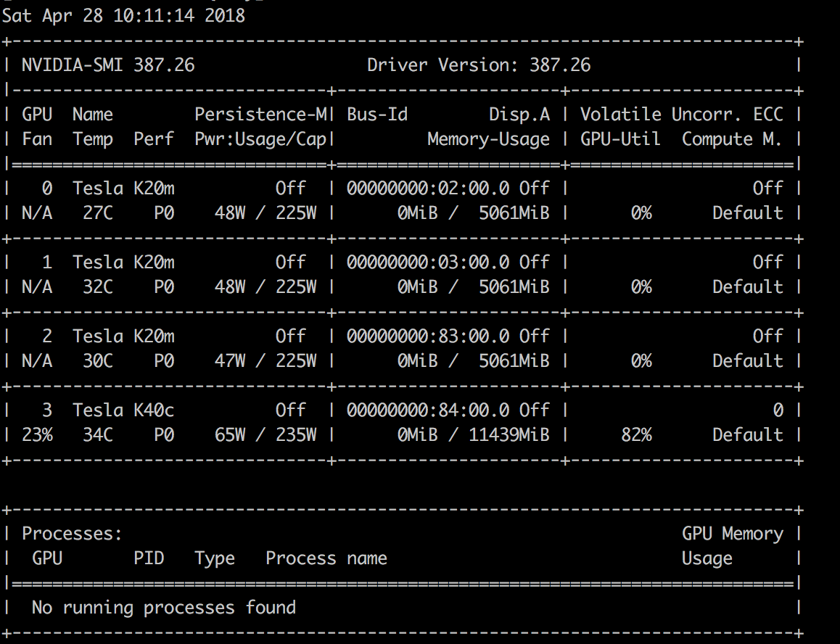This screenshot has height=644, width=840.
Task: Click bus id 00000000:83:00.0
Action: [x=428, y=336]
